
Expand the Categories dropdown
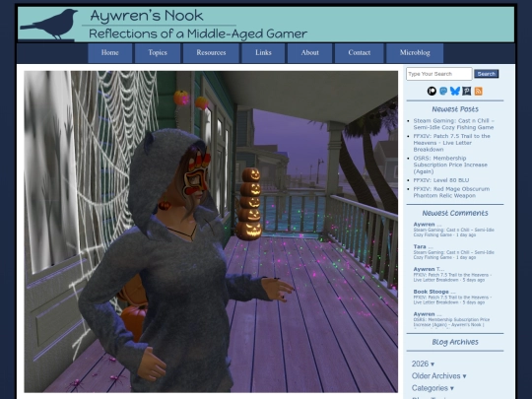click(432, 388)
